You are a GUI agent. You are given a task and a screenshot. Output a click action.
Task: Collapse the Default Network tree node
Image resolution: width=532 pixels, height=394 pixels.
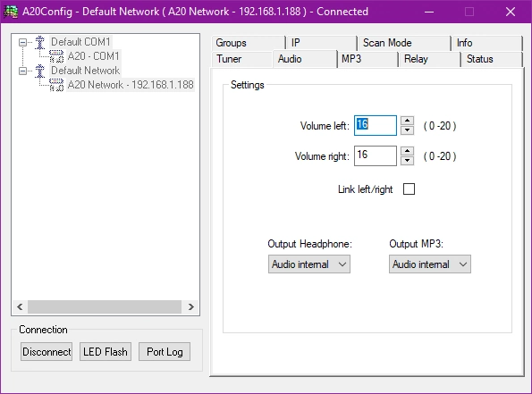22,71
